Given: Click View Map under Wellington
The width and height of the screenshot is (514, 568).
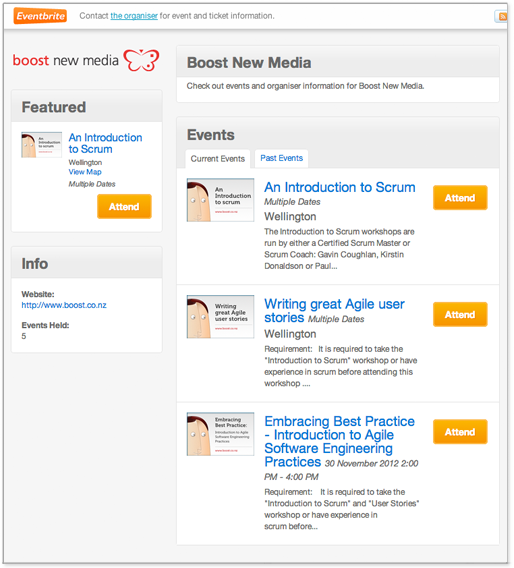Looking at the screenshot, I should pyautogui.click(x=85, y=172).
